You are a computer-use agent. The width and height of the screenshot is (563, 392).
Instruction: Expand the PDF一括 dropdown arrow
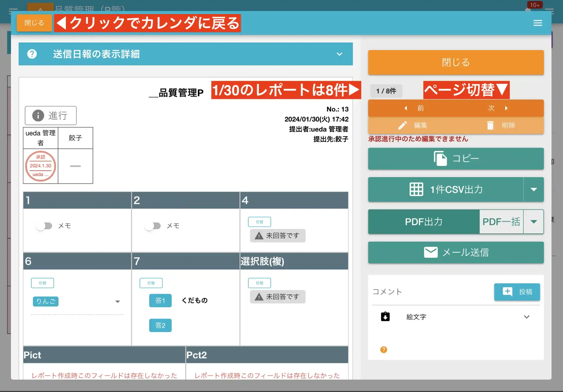(534, 222)
